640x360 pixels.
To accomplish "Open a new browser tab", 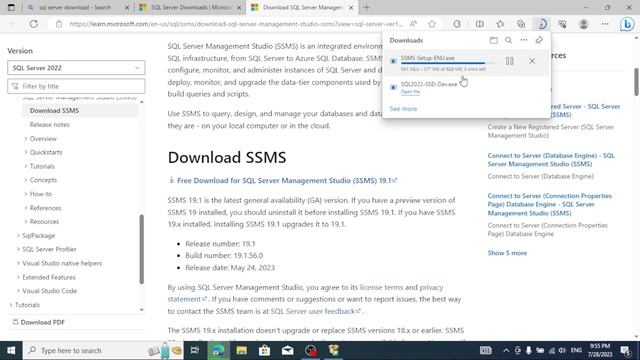I will (366, 7).
